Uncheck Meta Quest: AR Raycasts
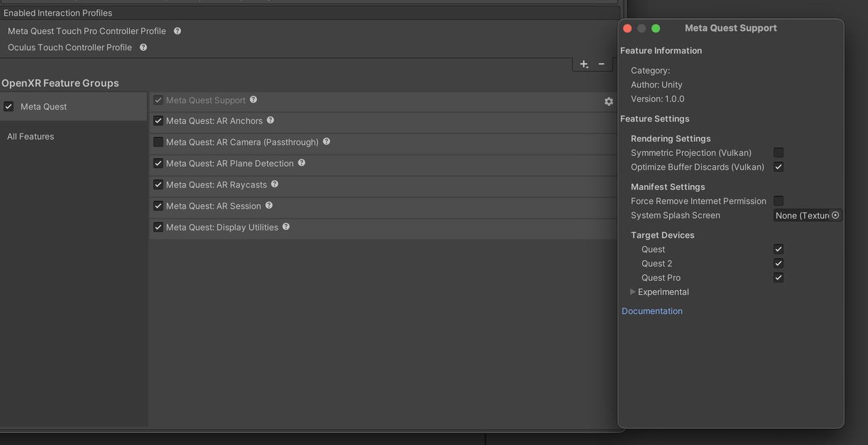Screen dimensions: 868x445 158,185
